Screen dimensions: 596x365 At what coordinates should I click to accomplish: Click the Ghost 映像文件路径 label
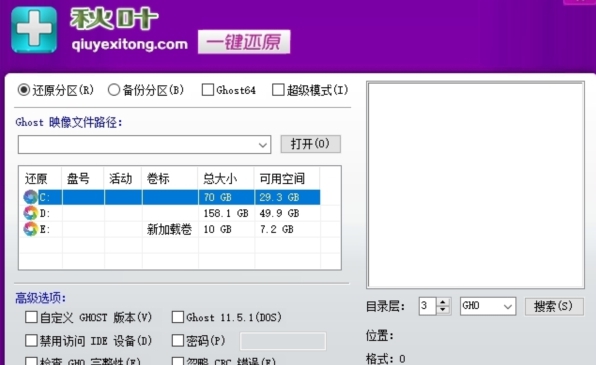(x=69, y=122)
